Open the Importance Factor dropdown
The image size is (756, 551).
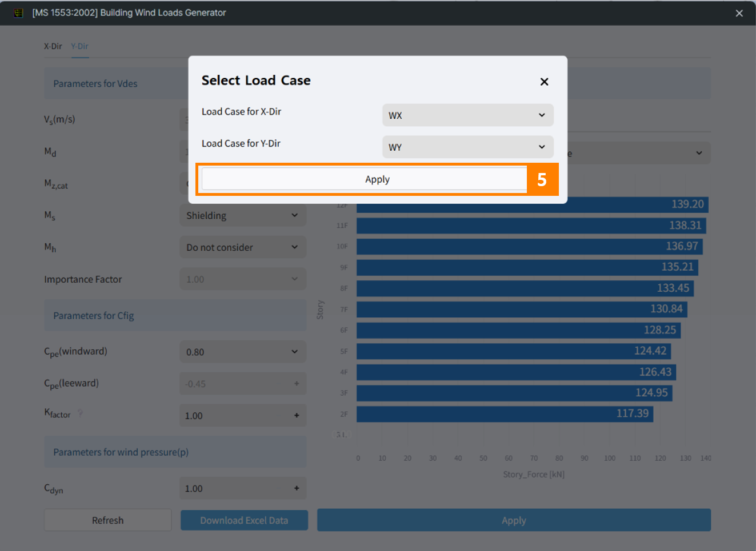(242, 280)
